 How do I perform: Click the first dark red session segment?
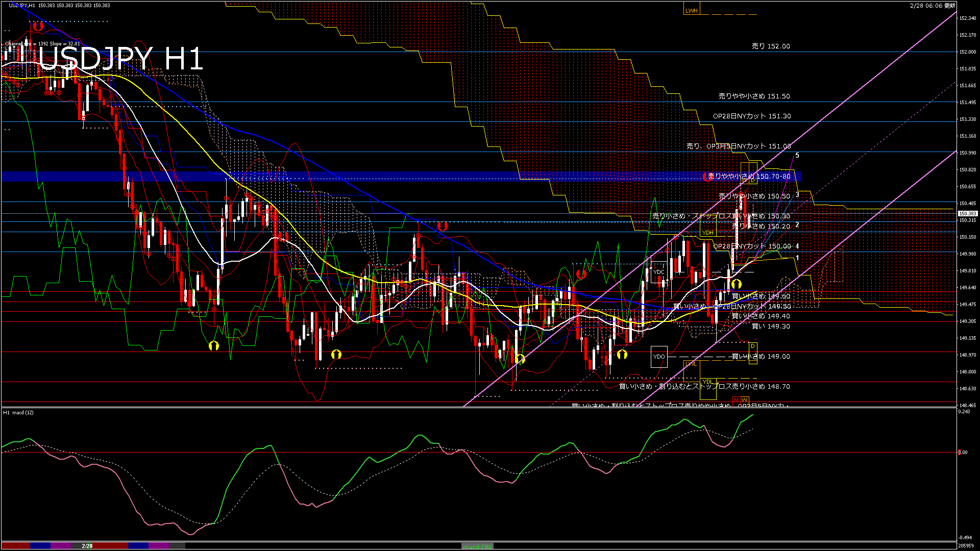(x=15, y=546)
